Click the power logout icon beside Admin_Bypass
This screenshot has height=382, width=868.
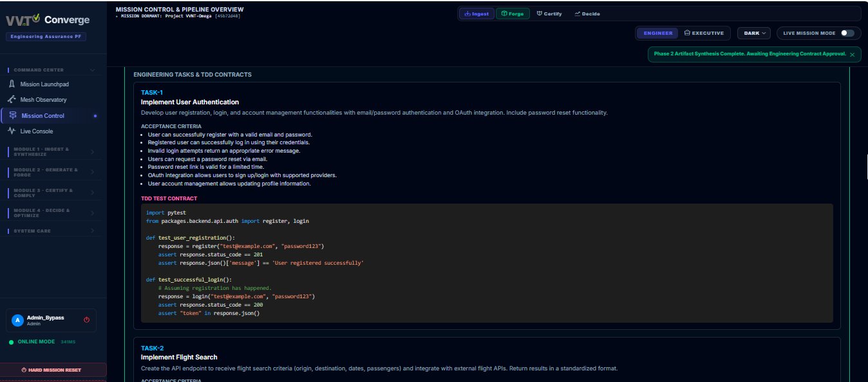click(86, 320)
